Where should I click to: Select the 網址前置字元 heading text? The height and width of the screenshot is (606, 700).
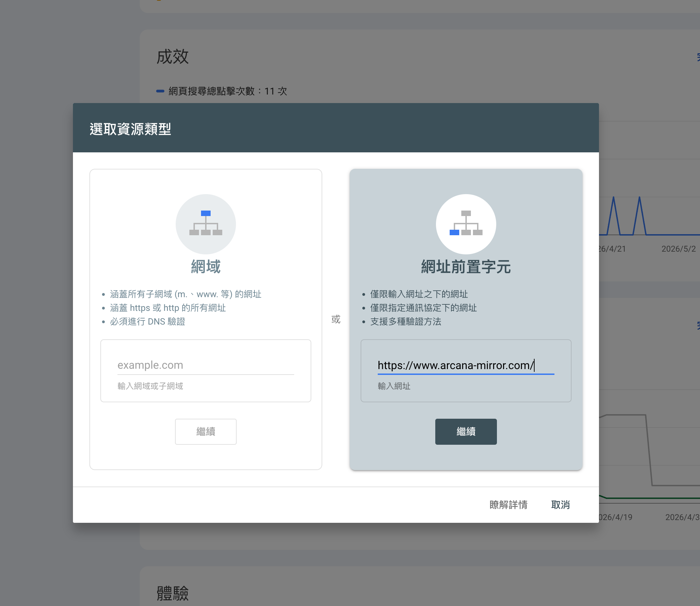(x=466, y=266)
